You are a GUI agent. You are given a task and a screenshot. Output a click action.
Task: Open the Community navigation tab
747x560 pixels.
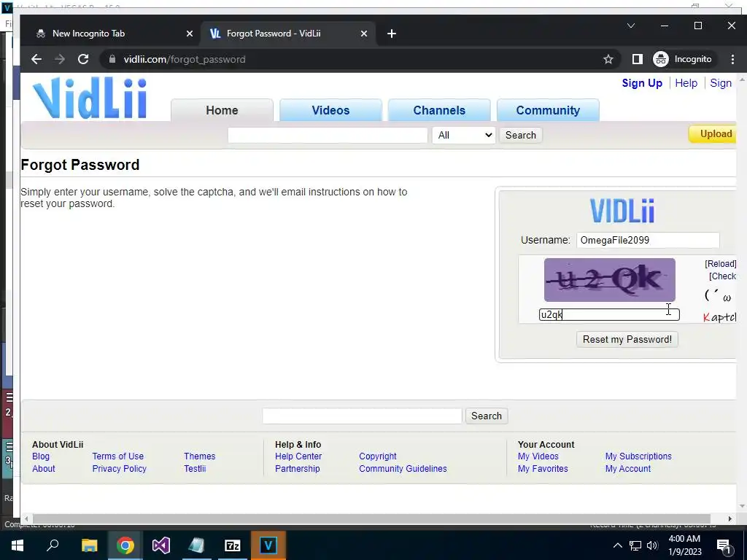(x=548, y=110)
